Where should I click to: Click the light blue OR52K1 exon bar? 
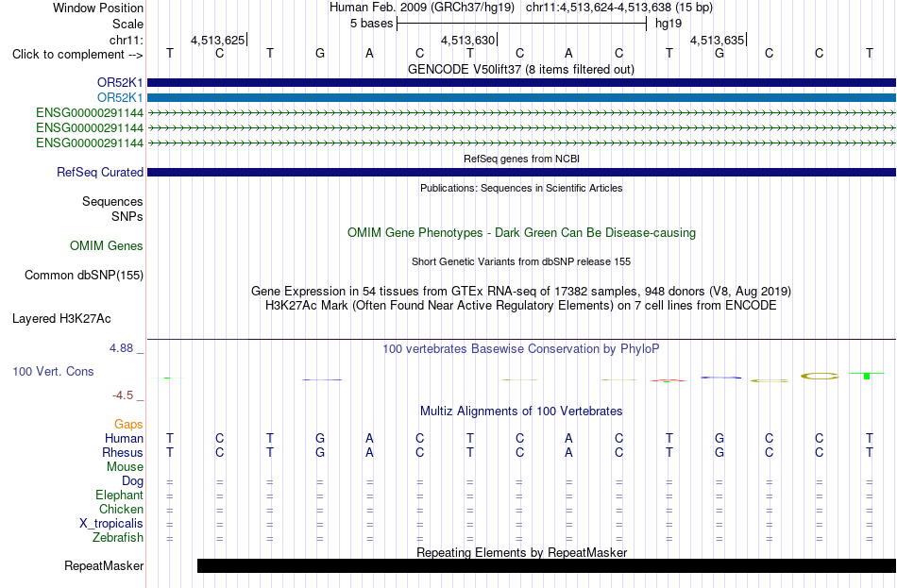click(x=521, y=98)
